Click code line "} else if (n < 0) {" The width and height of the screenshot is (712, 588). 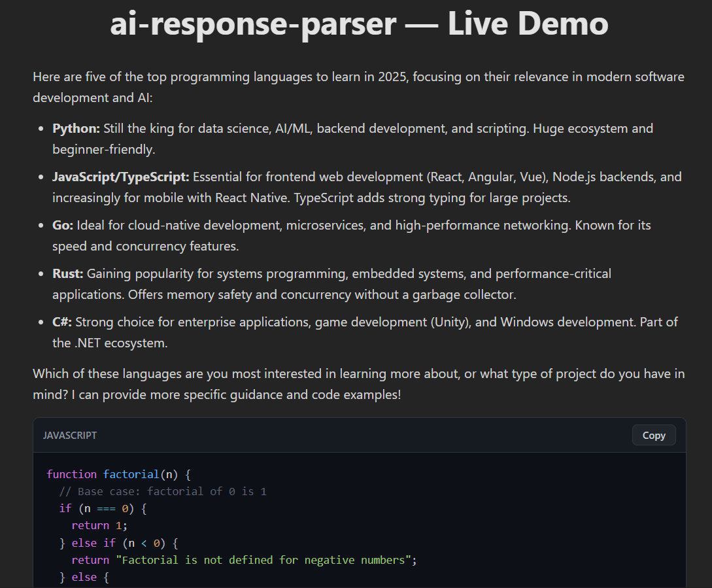118,543
